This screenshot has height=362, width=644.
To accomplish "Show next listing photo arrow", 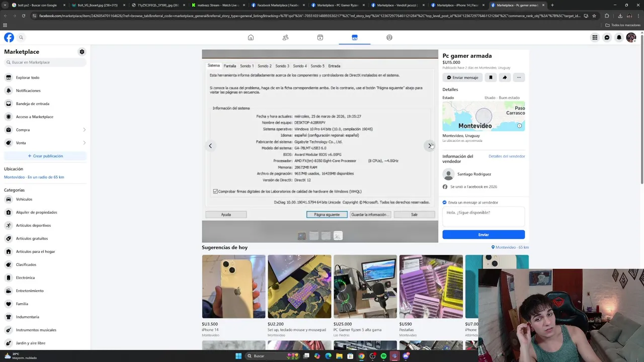I will click(x=430, y=146).
